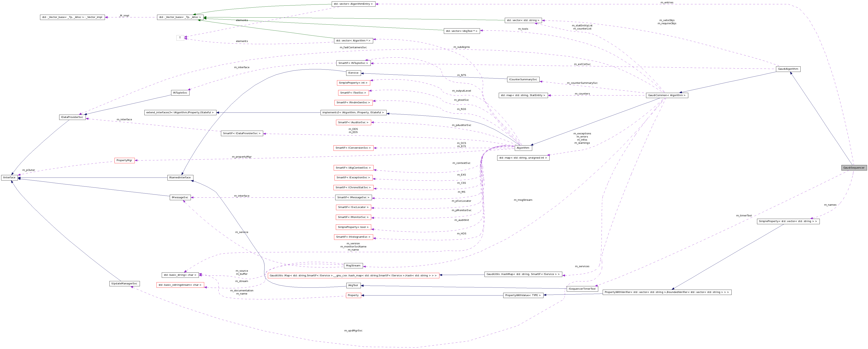Image resolution: width=868 pixels, height=349 pixels.
Task: Open the GaudiUtils::HashMap node
Action: (x=523, y=274)
